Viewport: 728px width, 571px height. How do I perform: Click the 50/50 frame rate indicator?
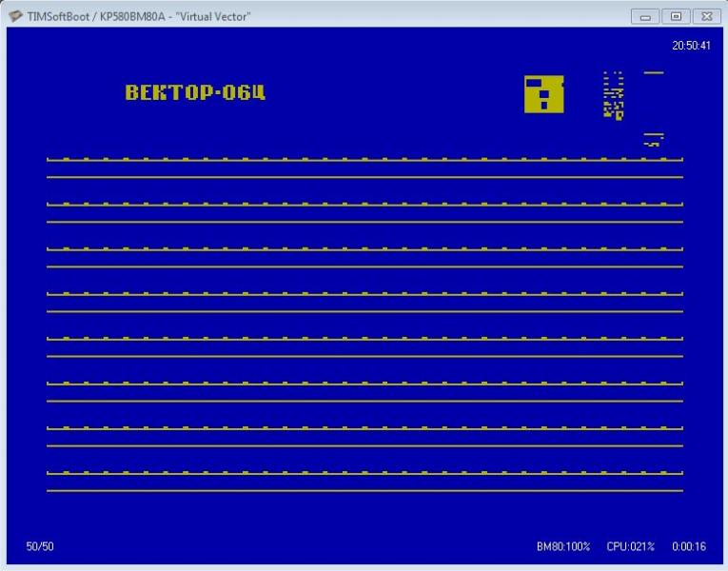[x=39, y=546]
